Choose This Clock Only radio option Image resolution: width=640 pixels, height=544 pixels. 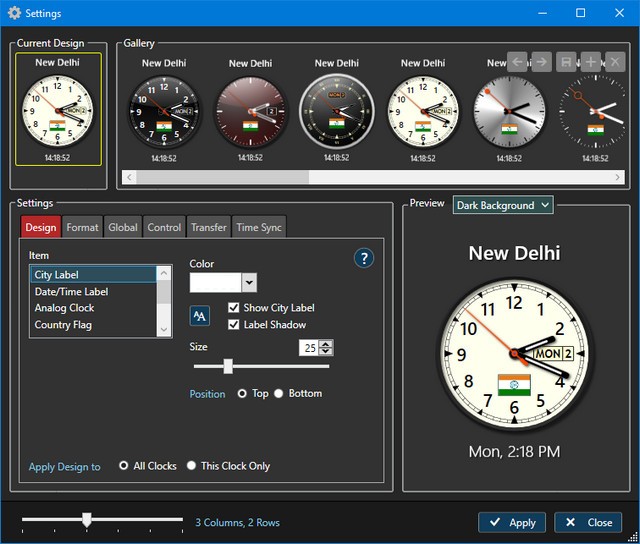(x=191, y=466)
